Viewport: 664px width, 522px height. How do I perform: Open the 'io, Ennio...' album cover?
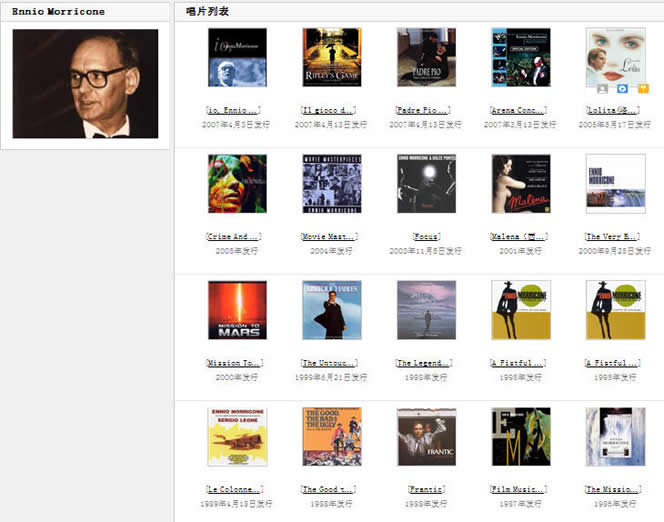(x=238, y=57)
